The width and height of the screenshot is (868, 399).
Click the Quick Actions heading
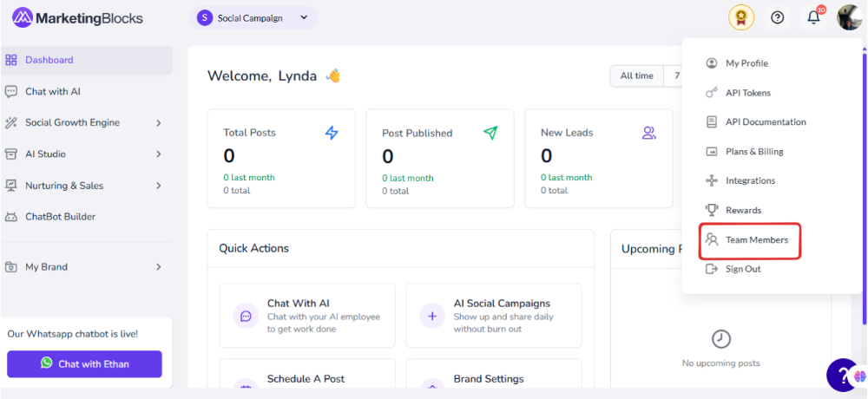coord(254,248)
